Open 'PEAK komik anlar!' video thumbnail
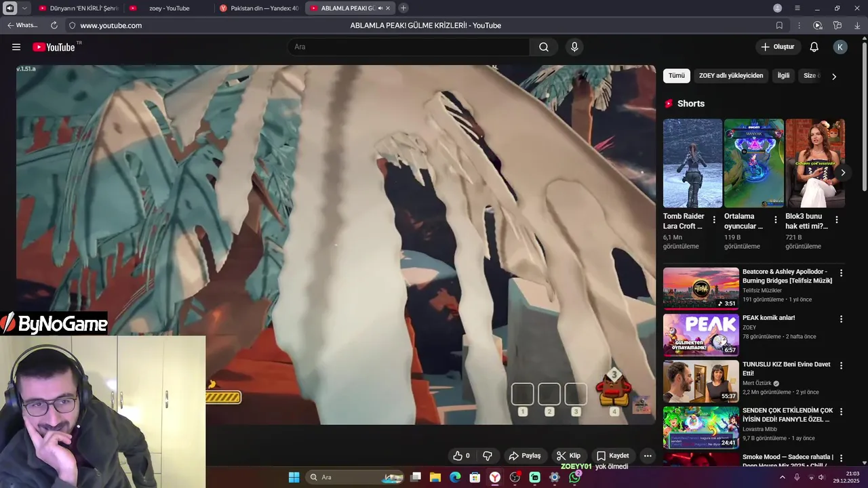 [701, 334]
